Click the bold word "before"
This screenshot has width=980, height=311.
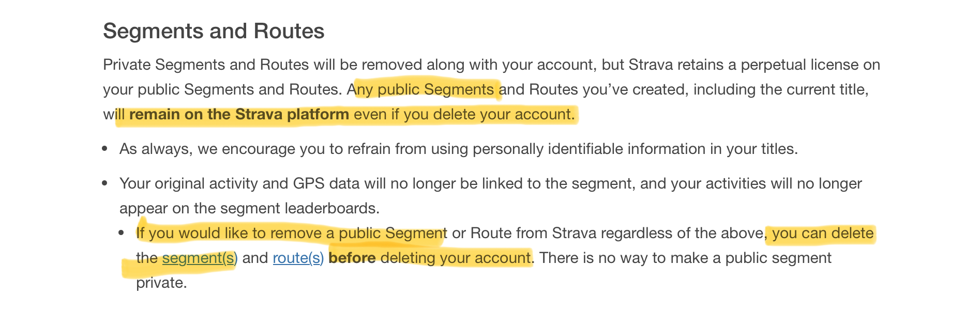tap(352, 258)
